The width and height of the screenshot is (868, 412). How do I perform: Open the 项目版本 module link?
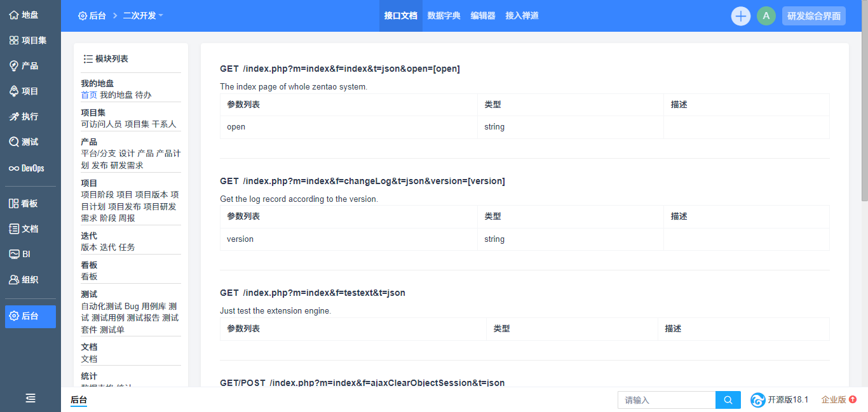pyautogui.click(x=152, y=195)
